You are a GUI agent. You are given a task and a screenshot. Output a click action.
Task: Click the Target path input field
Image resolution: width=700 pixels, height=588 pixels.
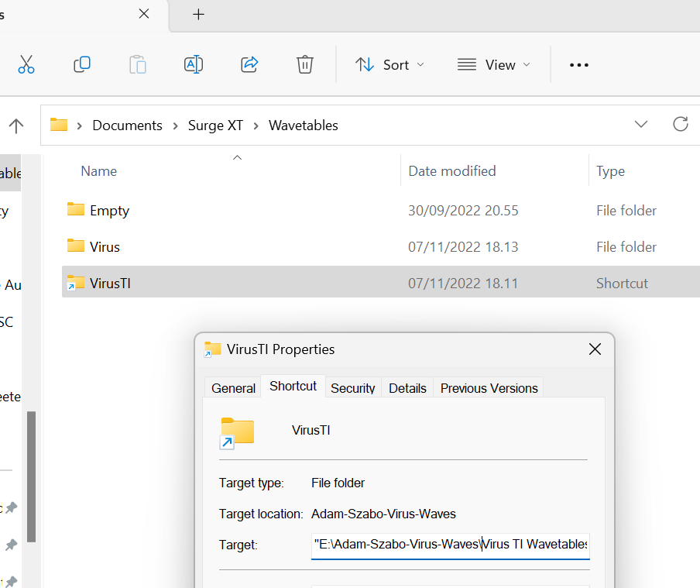coord(450,544)
